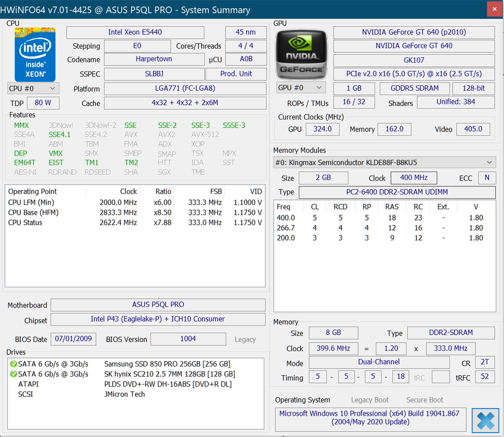
Task: Click the module Clock 400 MHz field
Action: tap(414, 178)
